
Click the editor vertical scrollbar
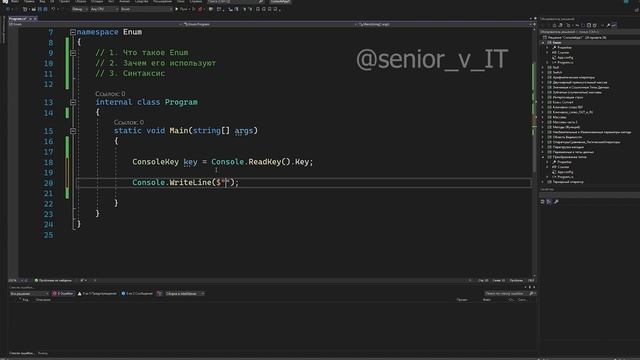coord(534,151)
